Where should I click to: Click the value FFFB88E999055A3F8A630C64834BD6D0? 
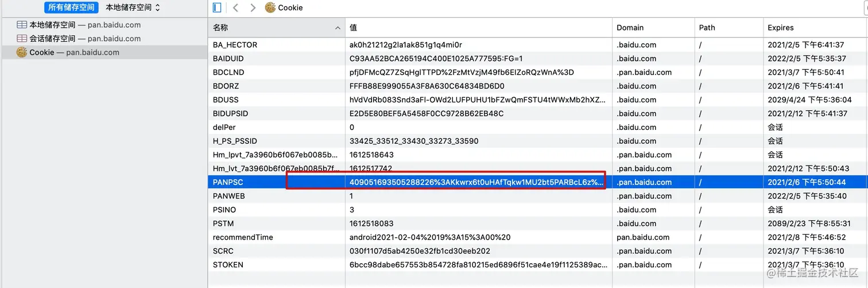pyautogui.click(x=427, y=86)
